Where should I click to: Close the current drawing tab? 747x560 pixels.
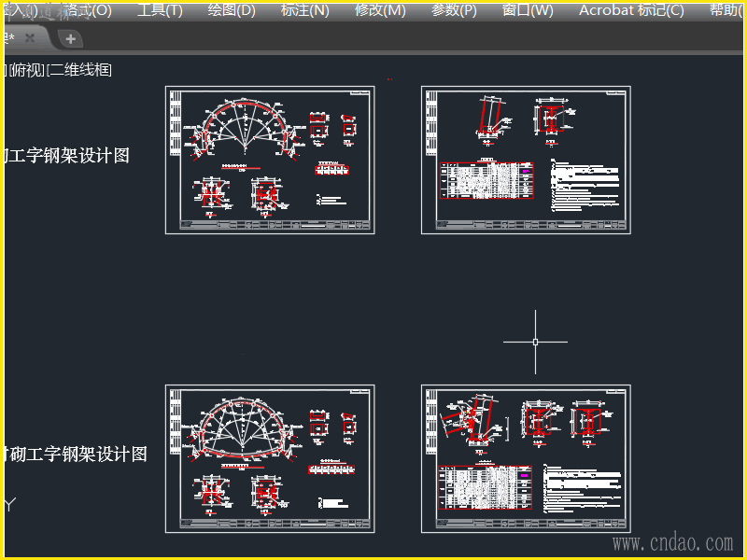30,38
